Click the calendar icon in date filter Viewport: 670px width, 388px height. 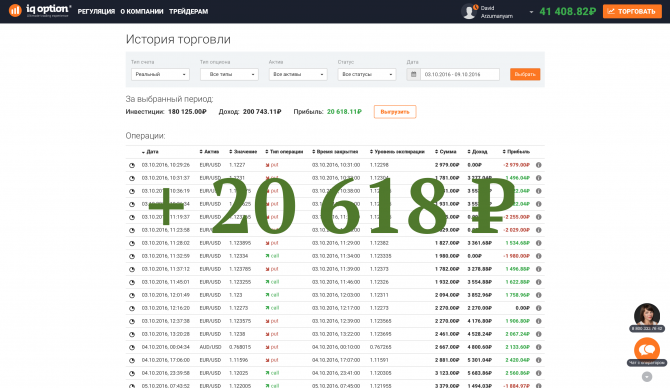pos(413,74)
